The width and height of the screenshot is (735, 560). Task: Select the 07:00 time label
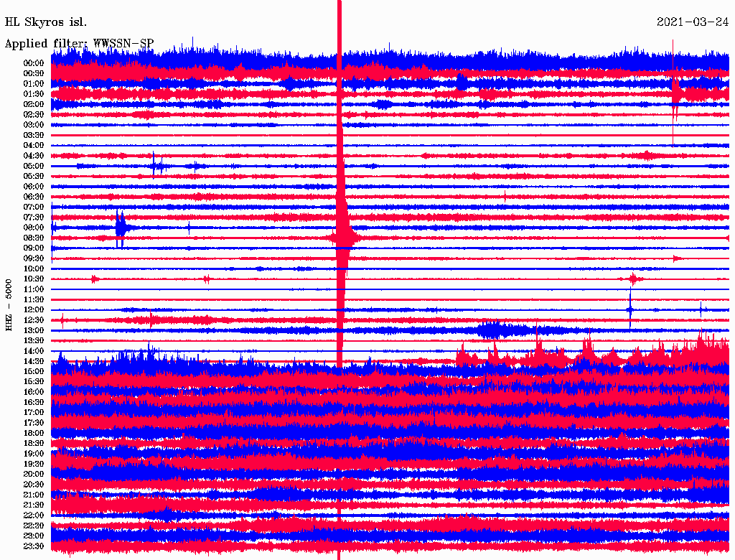pyautogui.click(x=34, y=207)
